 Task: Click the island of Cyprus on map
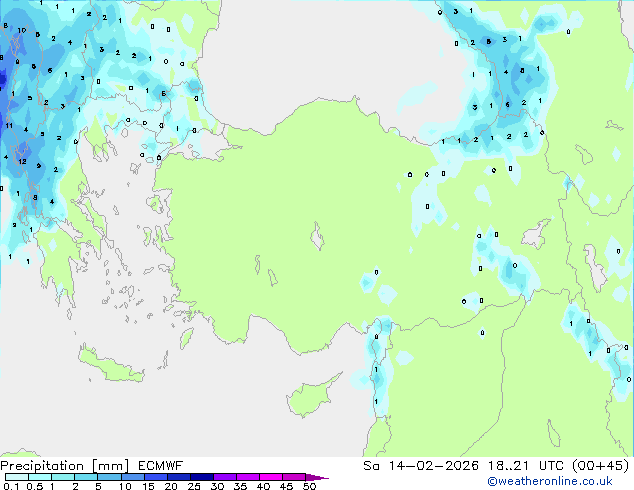click(x=311, y=397)
